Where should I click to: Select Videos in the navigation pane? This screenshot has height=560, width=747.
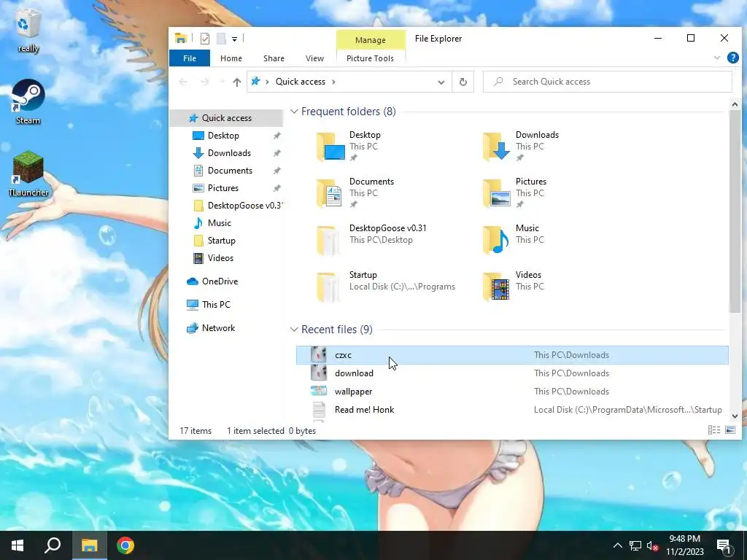click(x=220, y=257)
